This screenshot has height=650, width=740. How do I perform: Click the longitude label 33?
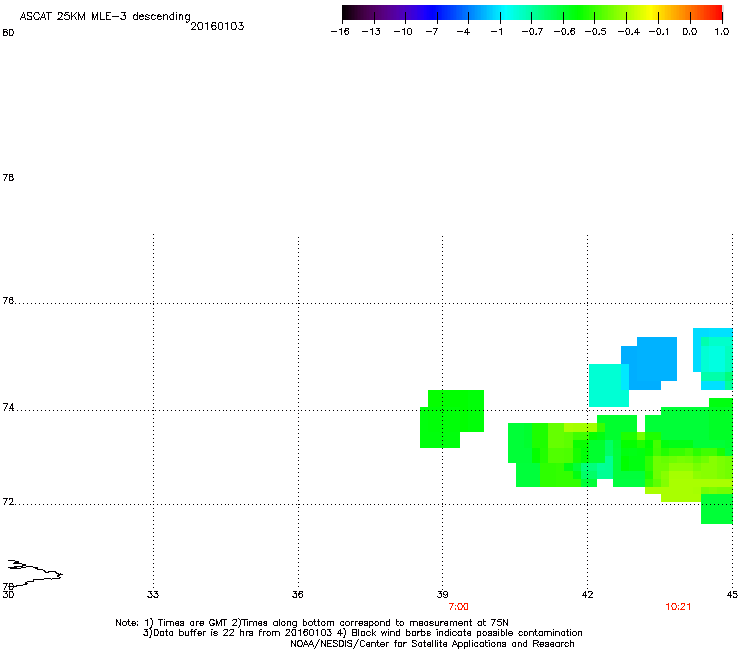[153, 594]
